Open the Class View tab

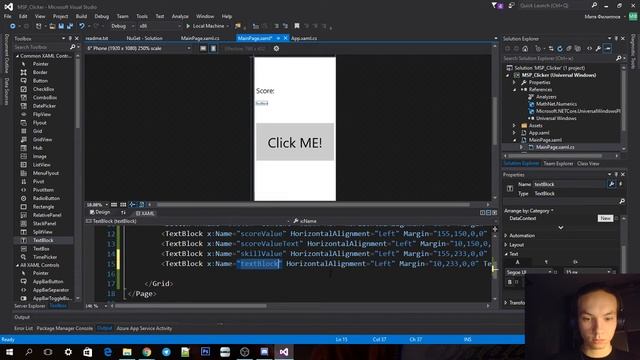[588, 164]
